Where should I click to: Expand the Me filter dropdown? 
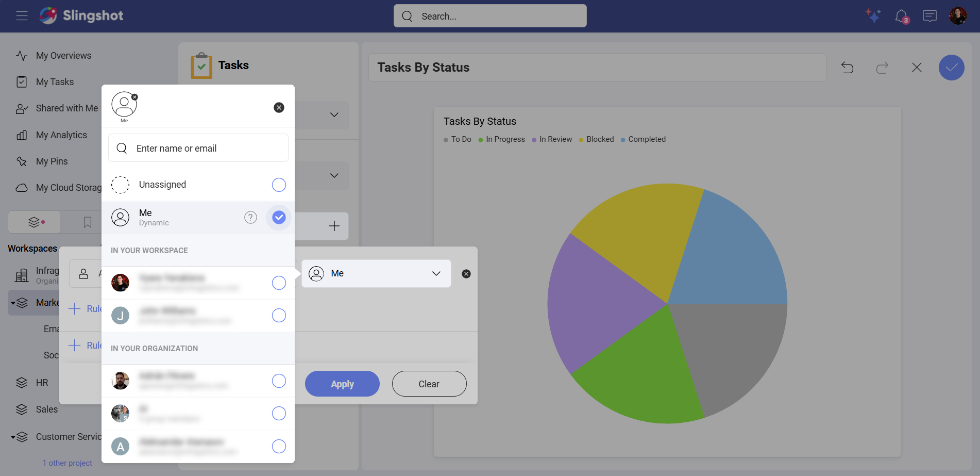pos(436,273)
